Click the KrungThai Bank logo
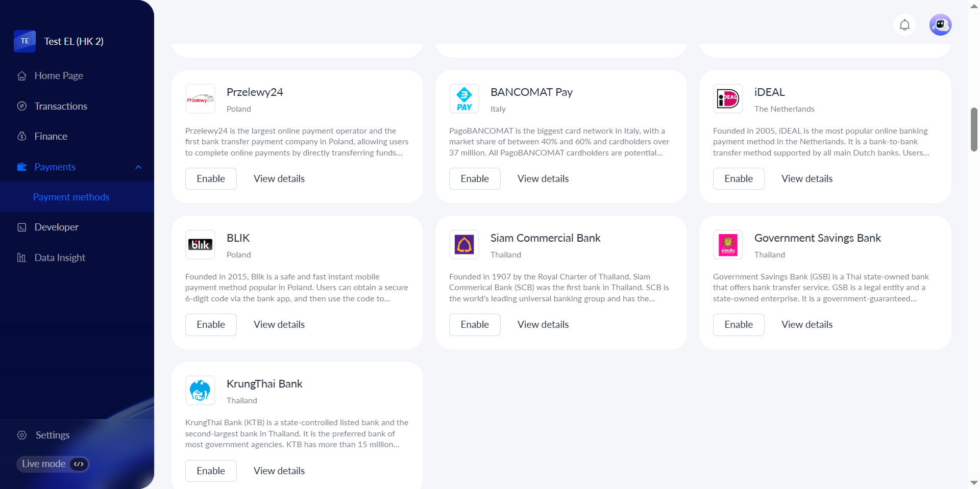 (200, 391)
